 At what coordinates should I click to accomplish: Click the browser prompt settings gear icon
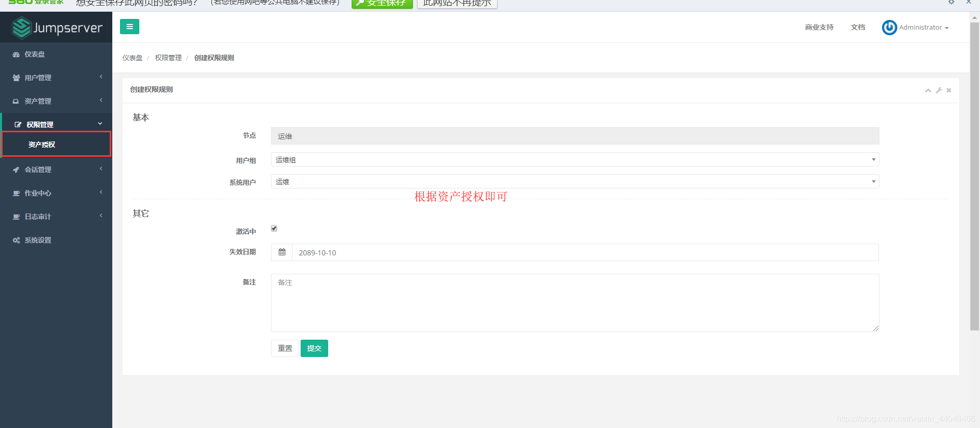(x=951, y=2)
